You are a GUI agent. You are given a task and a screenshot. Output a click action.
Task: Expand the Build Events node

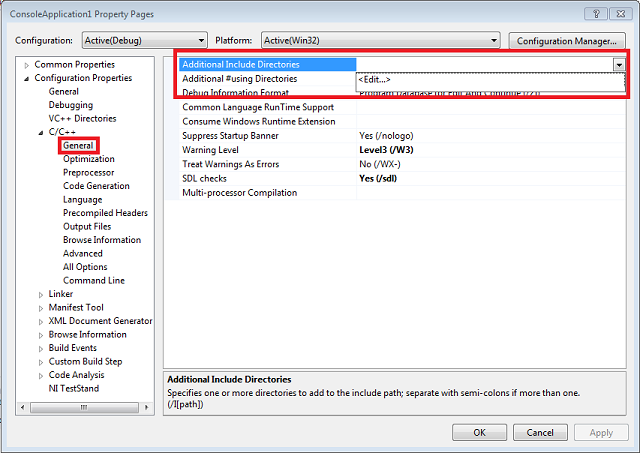point(41,349)
